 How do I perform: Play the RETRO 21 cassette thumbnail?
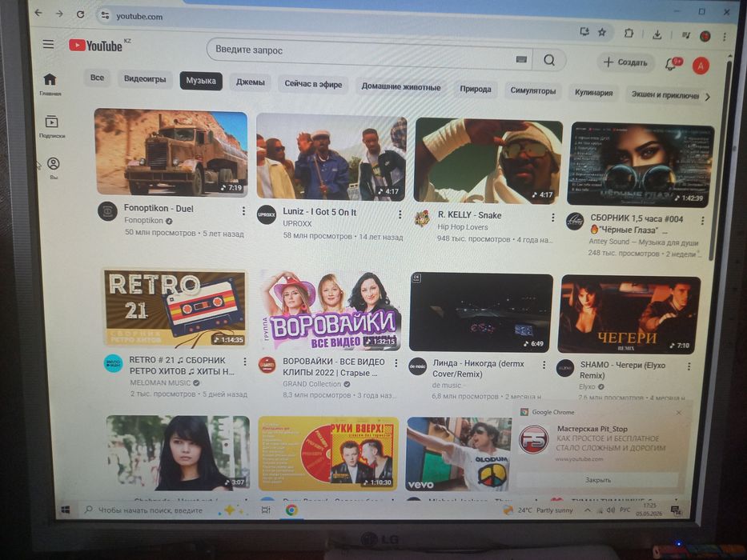pyautogui.click(x=175, y=309)
